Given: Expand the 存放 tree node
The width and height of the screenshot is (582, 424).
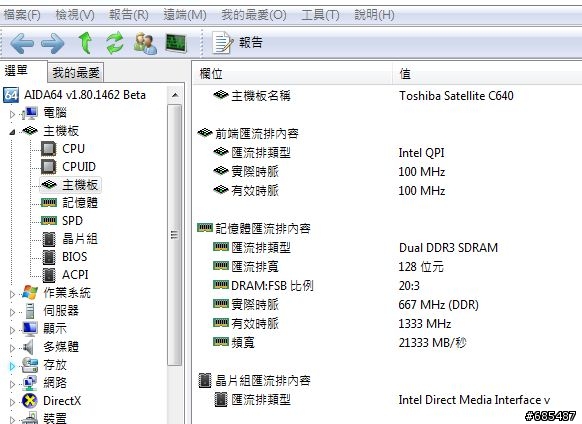Looking at the screenshot, I should 12,366.
